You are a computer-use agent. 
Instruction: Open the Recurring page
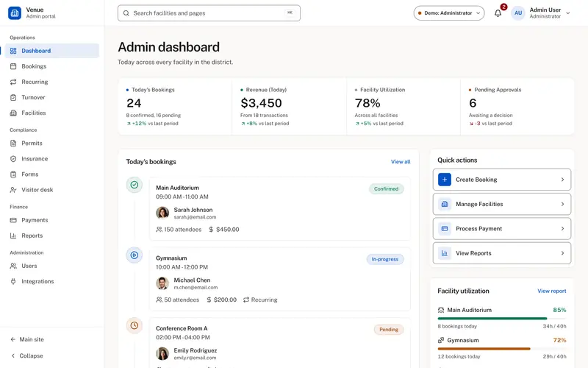click(52, 82)
